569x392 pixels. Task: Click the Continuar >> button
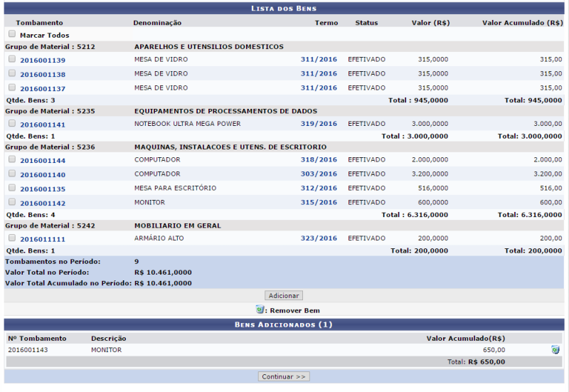point(284,376)
